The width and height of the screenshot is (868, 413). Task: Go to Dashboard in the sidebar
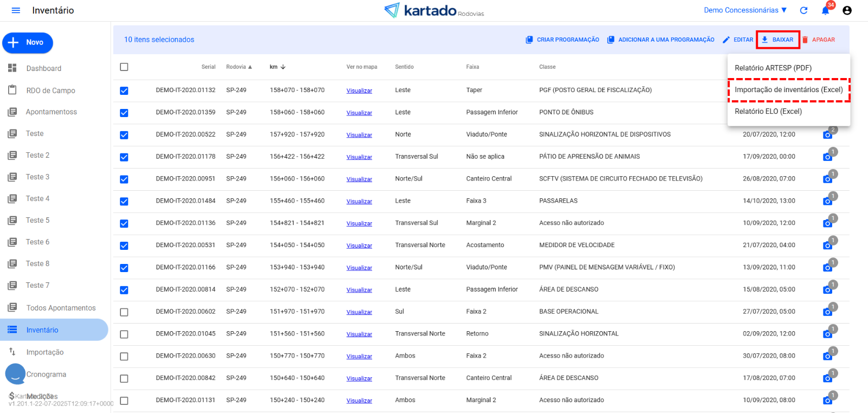point(43,68)
